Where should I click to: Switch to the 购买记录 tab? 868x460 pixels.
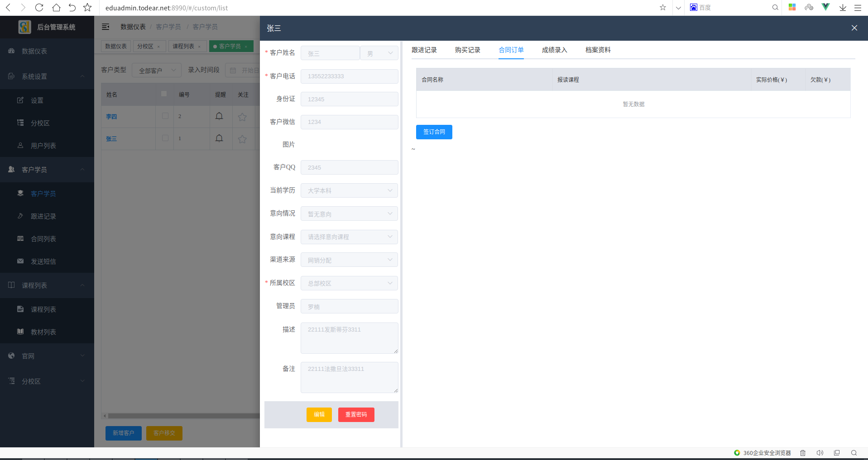pyautogui.click(x=468, y=50)
